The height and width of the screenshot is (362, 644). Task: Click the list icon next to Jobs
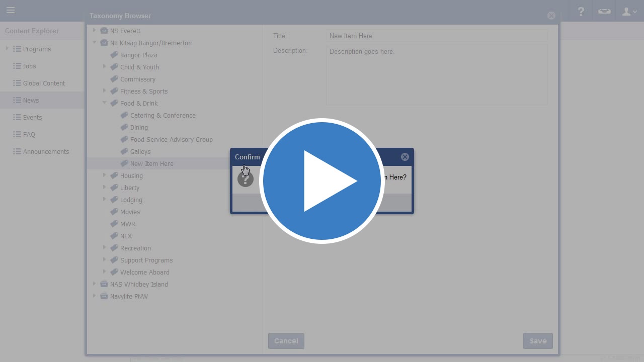click(x=17, y=66)
